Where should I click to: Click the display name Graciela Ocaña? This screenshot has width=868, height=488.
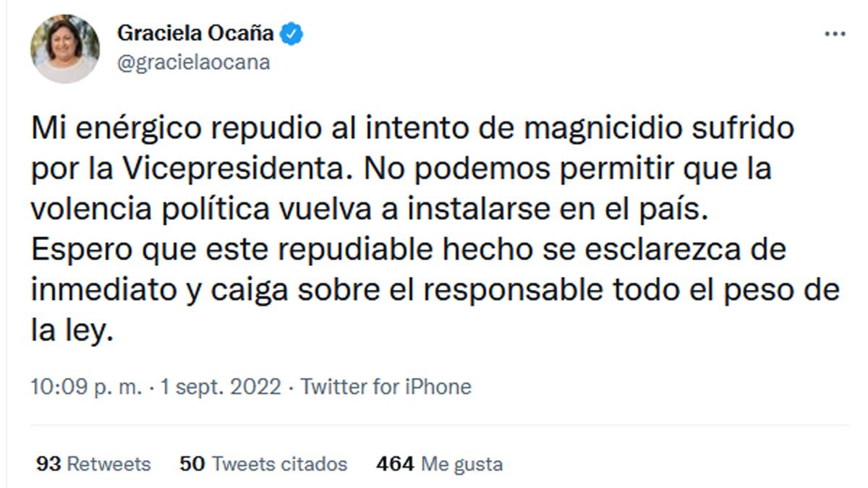pyautogui.click(x=197, y=33)
